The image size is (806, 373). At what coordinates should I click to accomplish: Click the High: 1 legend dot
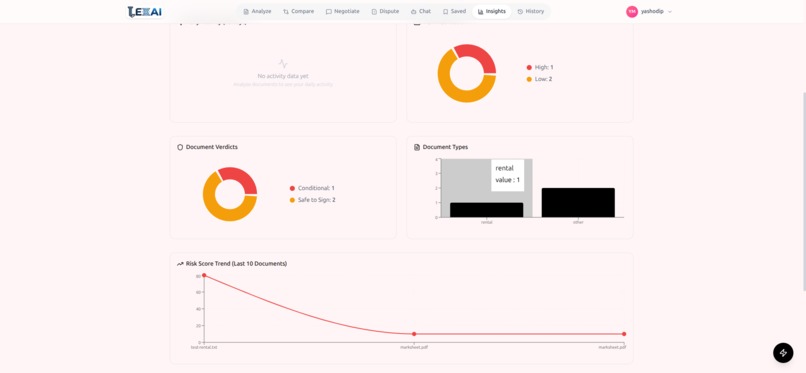(x=529, y=67)
